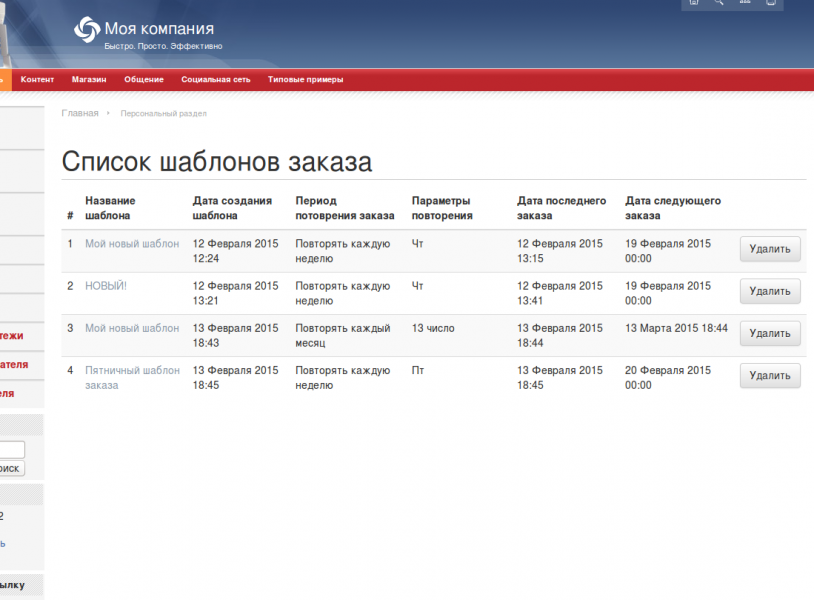The width and height of the screenshot is (814, 600).
Task: Select Типовые примеры in navigation bar
Action: click(305, 80)
